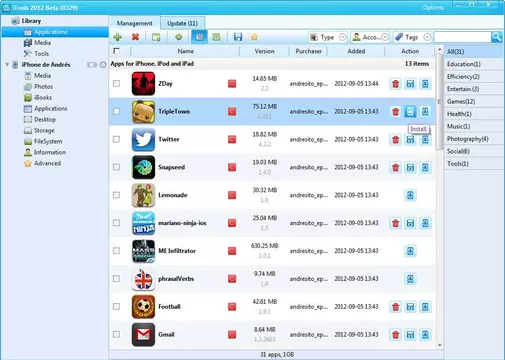Install Gmail with its install icon
The image size is (505, 360).
pyautogui.click(x=425, y=334)
